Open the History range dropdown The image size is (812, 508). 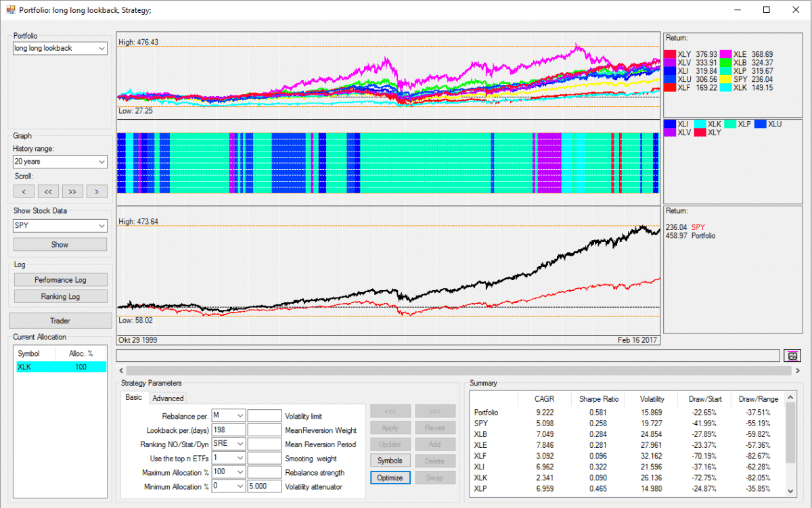[60, 162]
